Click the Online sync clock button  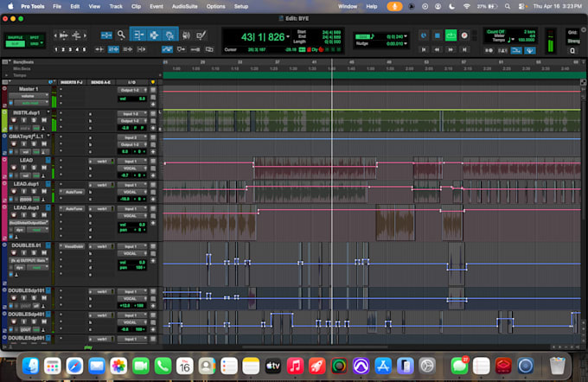(x=424, y=35)
